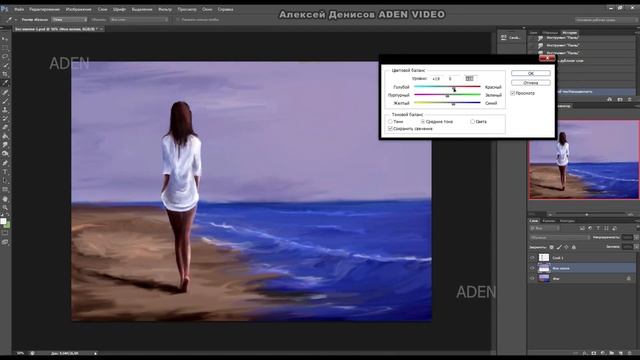Select the Pen tool
The image size is (640, 360).
[5, 163]
